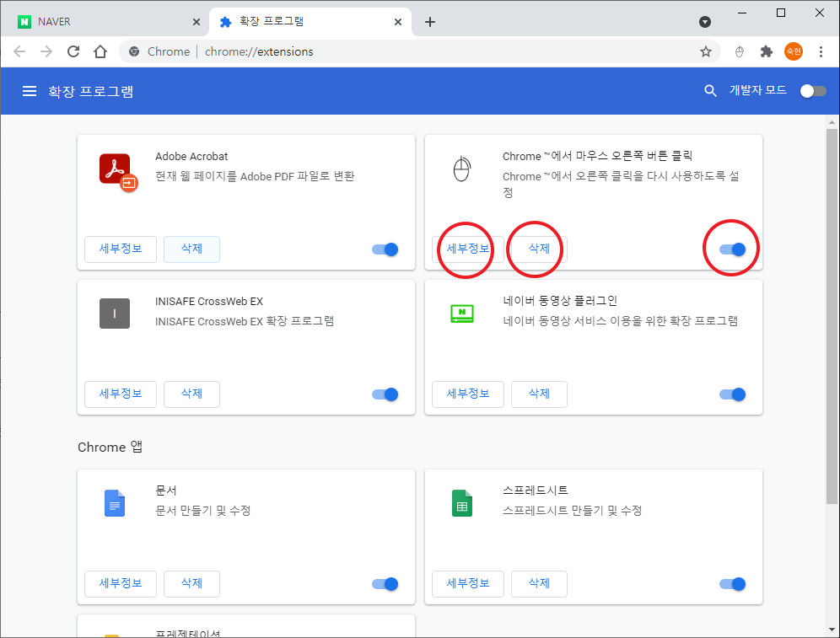Open the orange profile avatar
This screenshot has width=840, height=638.
tap(794, 51)
